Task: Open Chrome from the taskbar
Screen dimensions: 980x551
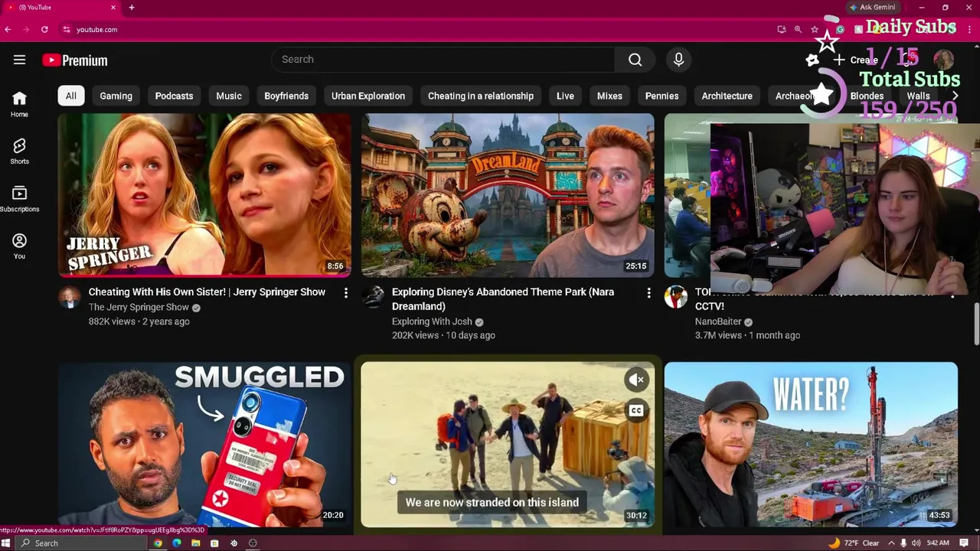Action: (158, 543)
